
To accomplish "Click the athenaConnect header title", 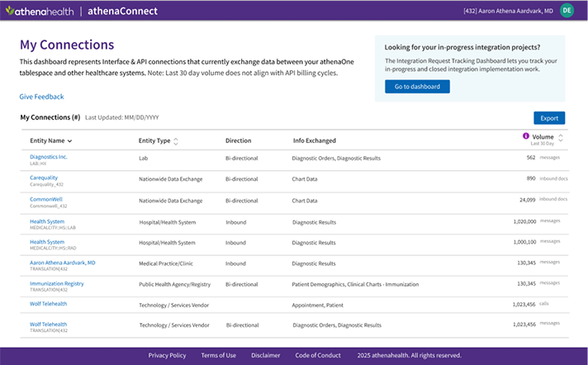I will pos(122,12).
